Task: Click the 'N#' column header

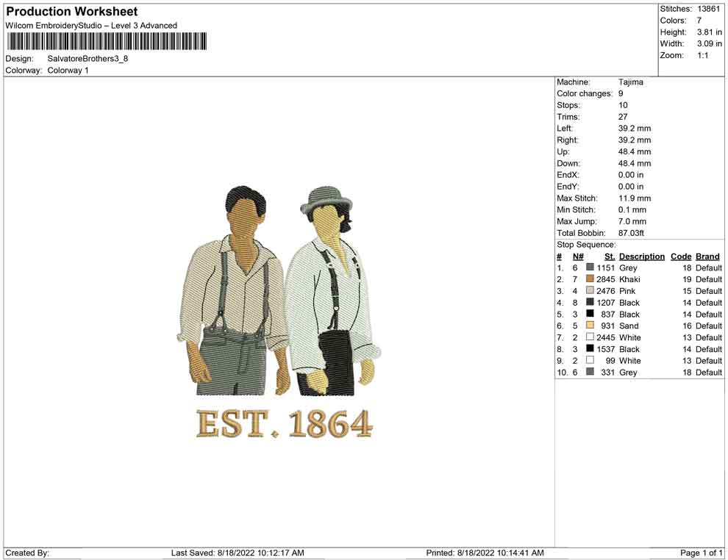Action: tap(578, 256)
